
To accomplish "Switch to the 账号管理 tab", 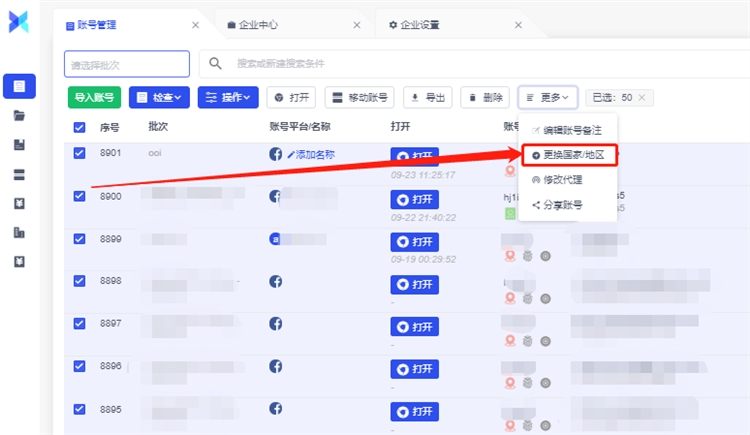I will [x=97, y=25].
